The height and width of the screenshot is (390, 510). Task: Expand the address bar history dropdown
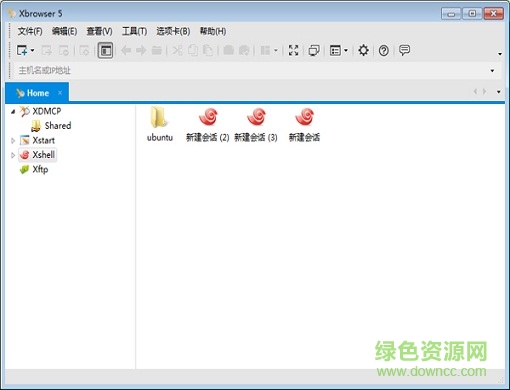coord(492,71)
